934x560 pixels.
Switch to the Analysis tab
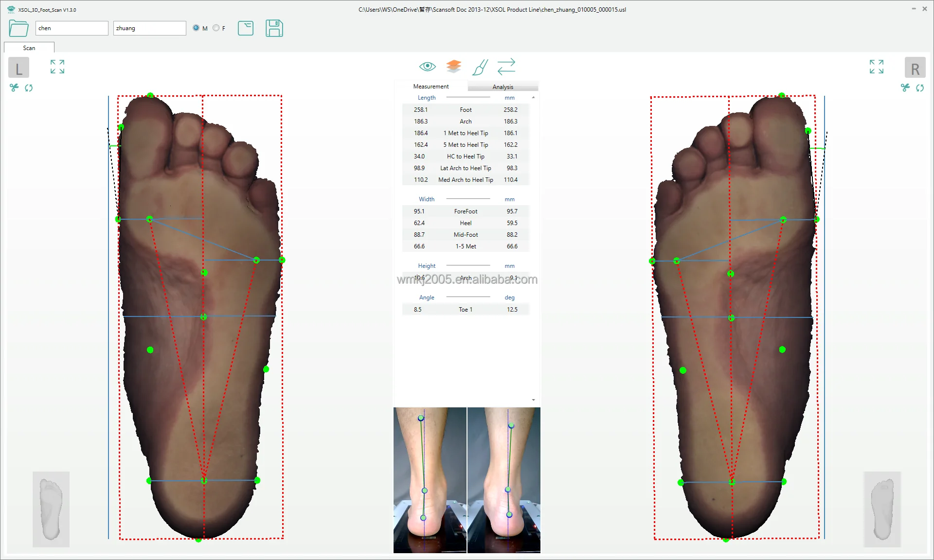(x=503, y=87)
